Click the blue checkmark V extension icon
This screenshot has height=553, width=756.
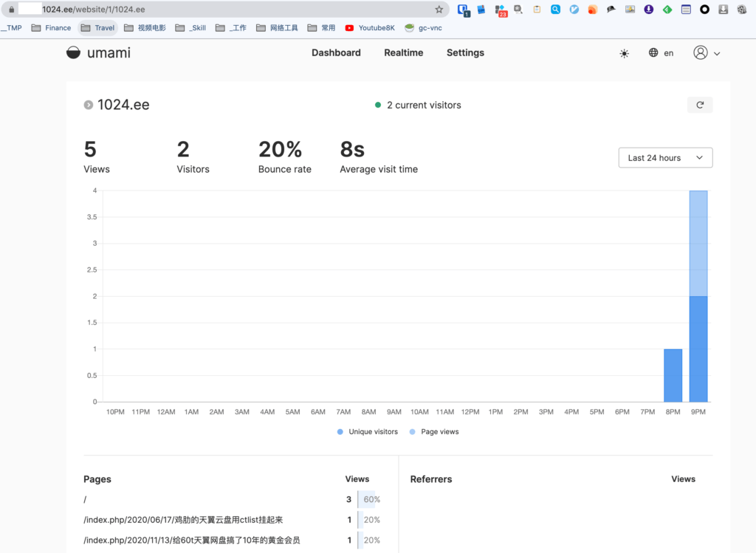[574, 9]
